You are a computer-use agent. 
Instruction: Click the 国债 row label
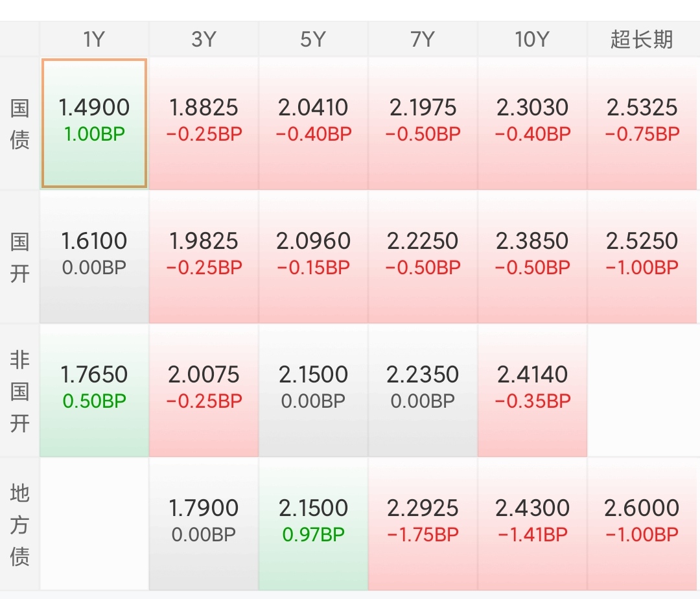click(19, 123)
